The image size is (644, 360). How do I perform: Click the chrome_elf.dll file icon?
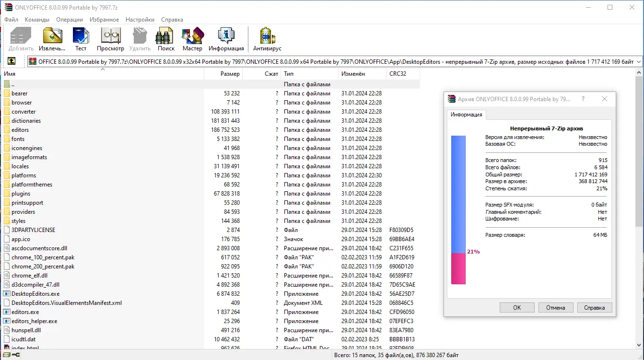coord(7,276)
